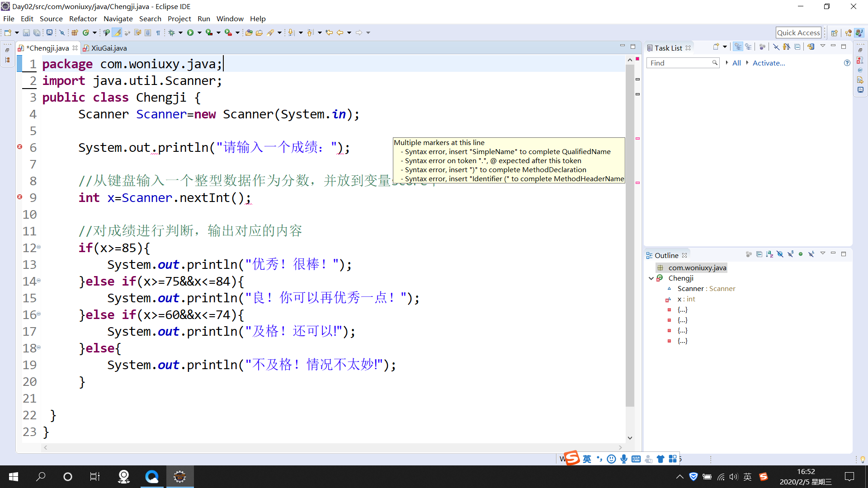Open the Coverage dropdown arrow
Viewport: 868px width, 488px height.
click(x=218, y=33)
